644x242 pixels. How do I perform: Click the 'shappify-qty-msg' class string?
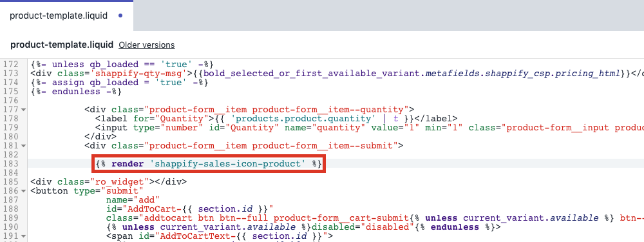[x=139, y=74]
